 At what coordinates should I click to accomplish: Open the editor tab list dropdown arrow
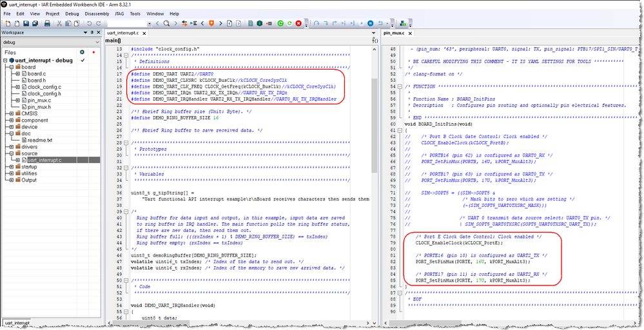click(x=373, y=33)
